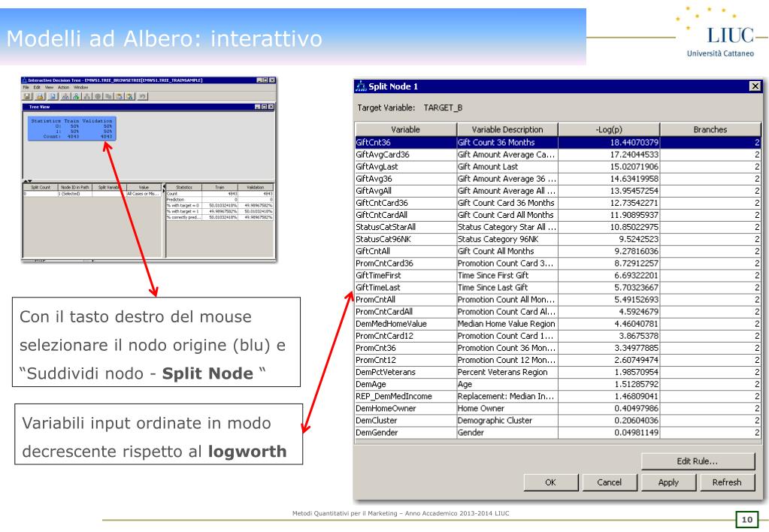The image size is (769, 532).
Task: Select the PromCntCardAll variable
Action: pyautogui.click(x=406, y=311)
